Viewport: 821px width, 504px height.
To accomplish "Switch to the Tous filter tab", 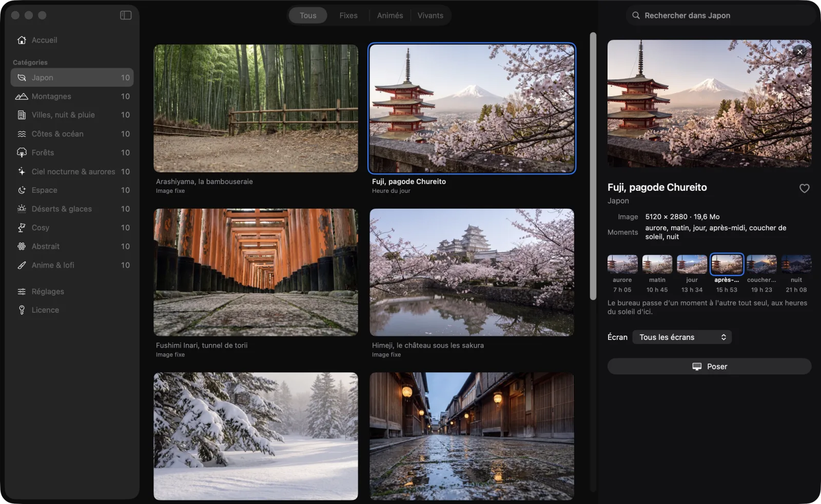I will click(308, 15).
